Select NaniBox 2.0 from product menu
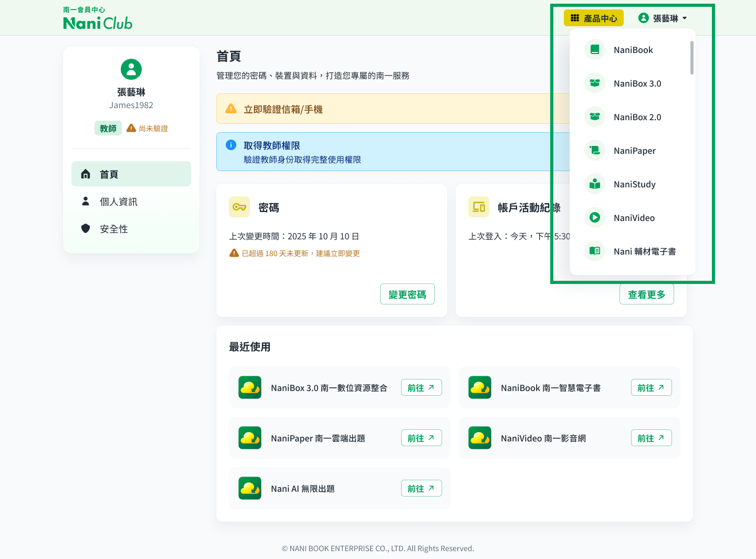This screenshot has height=559, width=756. tap(633, 117)
